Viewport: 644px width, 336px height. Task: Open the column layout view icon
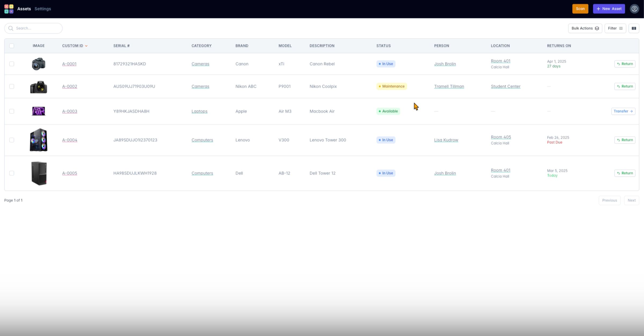point(634,28)
